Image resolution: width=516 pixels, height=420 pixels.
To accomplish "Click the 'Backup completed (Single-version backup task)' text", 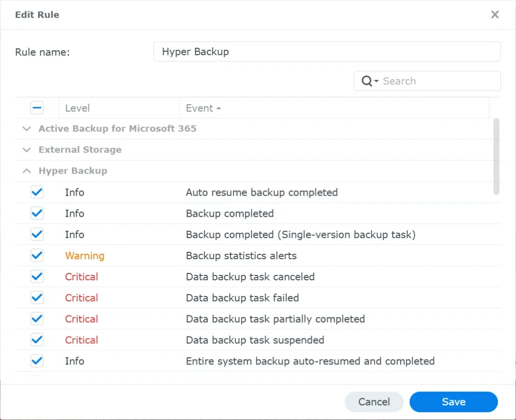I will [x=301, y=235].
